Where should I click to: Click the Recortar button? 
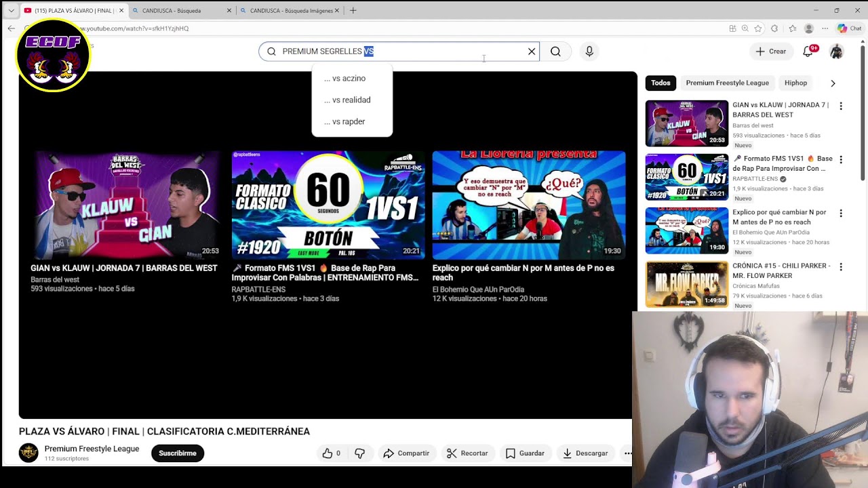coord(467,453)
